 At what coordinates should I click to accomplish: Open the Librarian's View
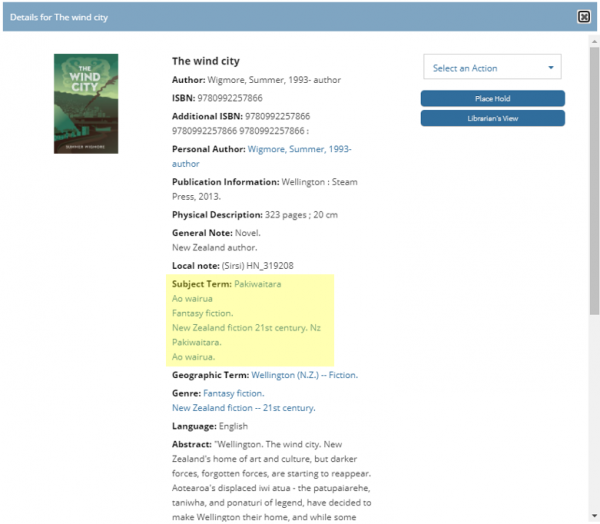coord(492,118)
